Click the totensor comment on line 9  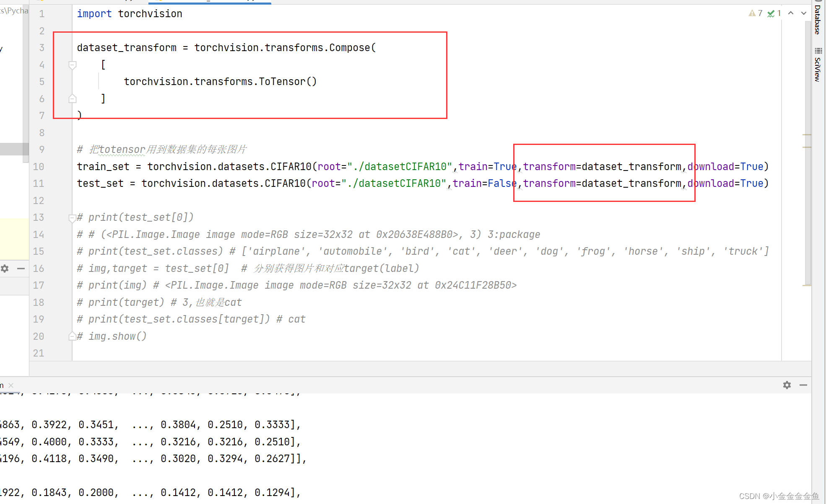pos(162,150)
